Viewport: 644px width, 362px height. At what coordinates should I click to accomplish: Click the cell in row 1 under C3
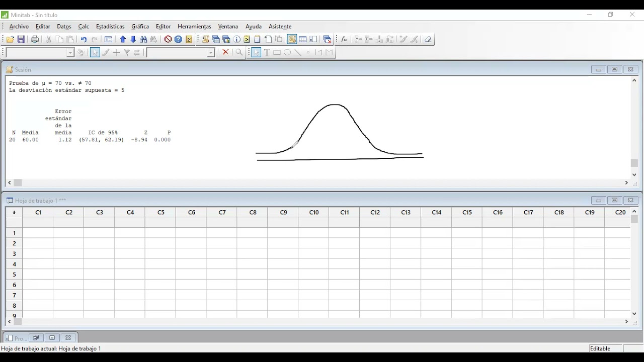coord(100,233)
